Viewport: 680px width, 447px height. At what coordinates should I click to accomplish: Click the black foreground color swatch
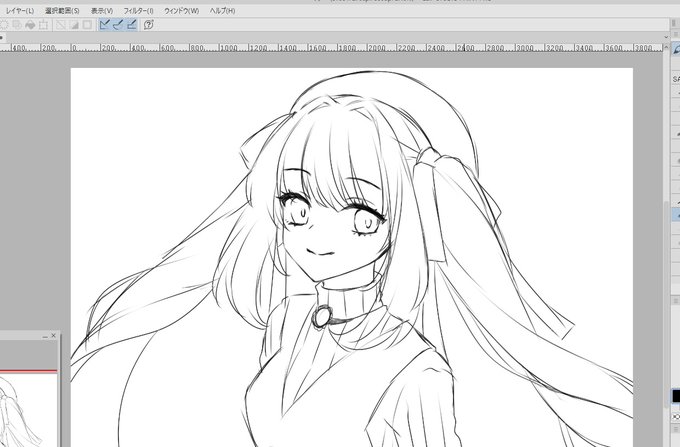pos(676,396)
